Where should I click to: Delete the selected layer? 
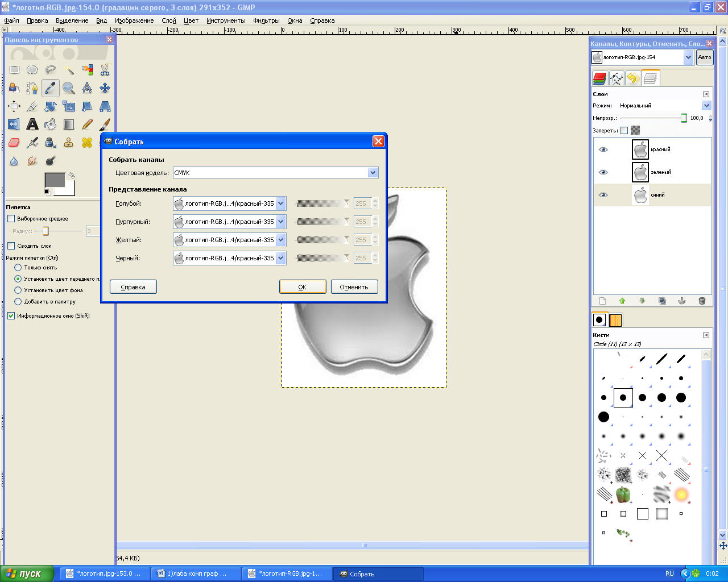702,301
